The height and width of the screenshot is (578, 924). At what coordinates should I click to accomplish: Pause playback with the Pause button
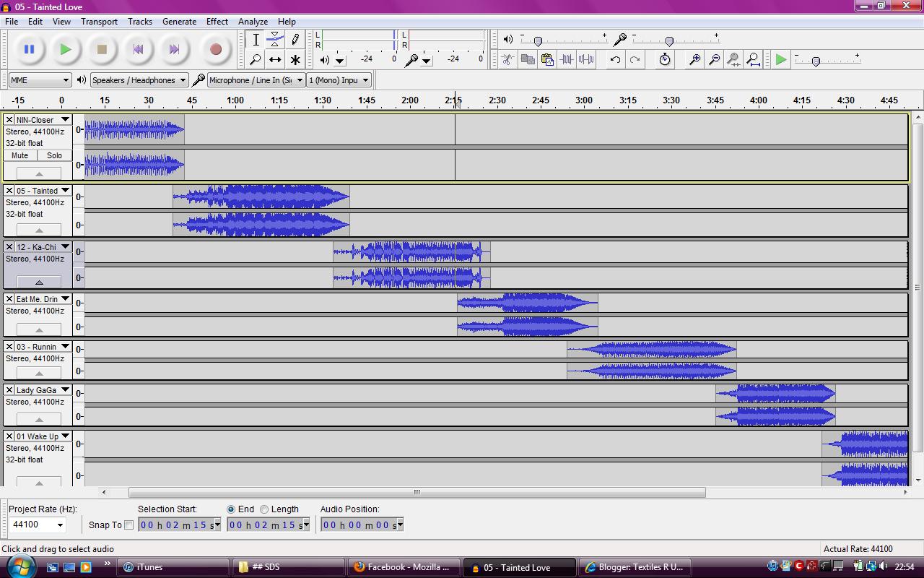29,49
